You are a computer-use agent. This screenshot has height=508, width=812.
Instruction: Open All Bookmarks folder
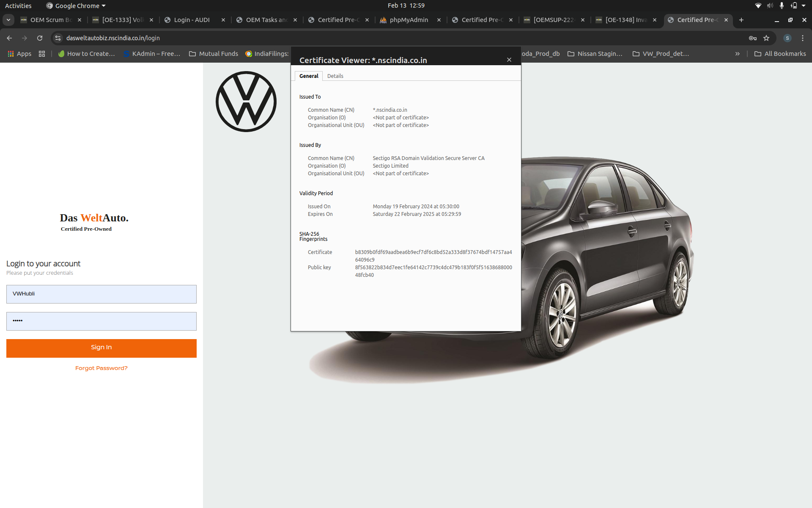[x=780, y=54]
